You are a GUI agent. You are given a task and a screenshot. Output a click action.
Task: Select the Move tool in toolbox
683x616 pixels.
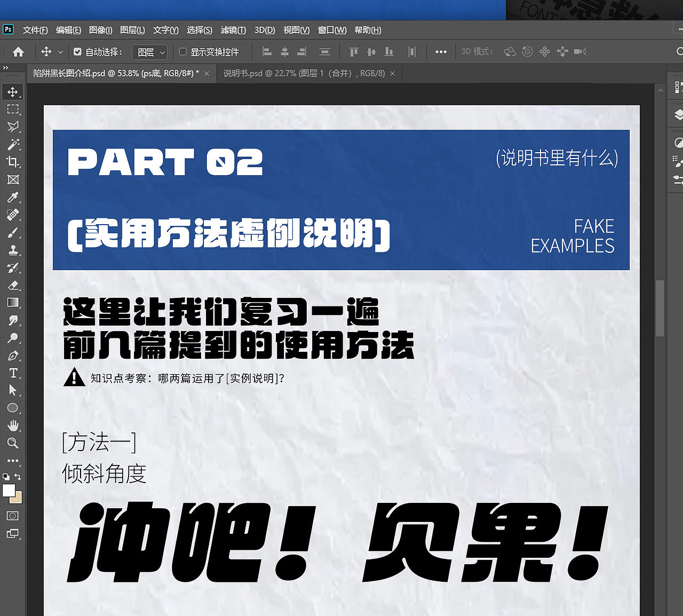[x=13, y=92]
